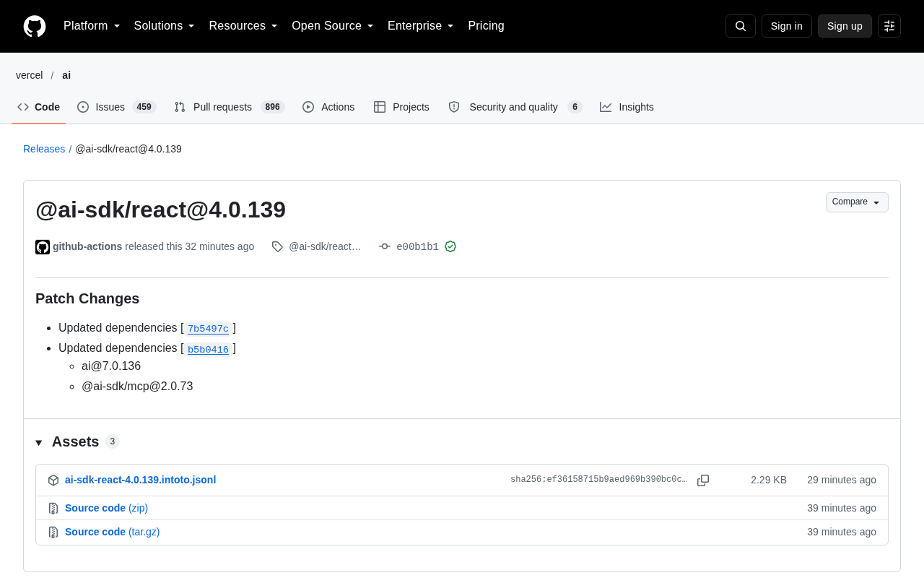Open commit e00b1b1
This screenshot has height=578, width=924.
(417, 247)
